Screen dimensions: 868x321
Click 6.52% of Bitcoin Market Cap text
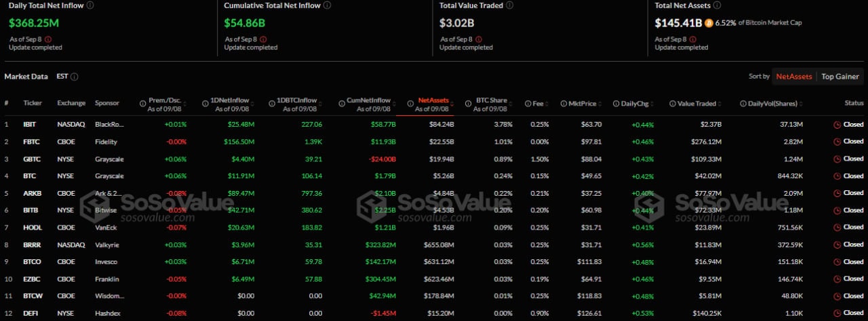pos(758,22)
